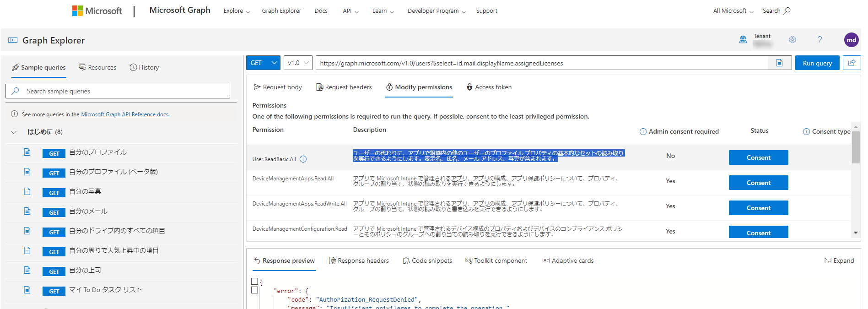Focus the Search sample queries field

[x=118, y=91]
